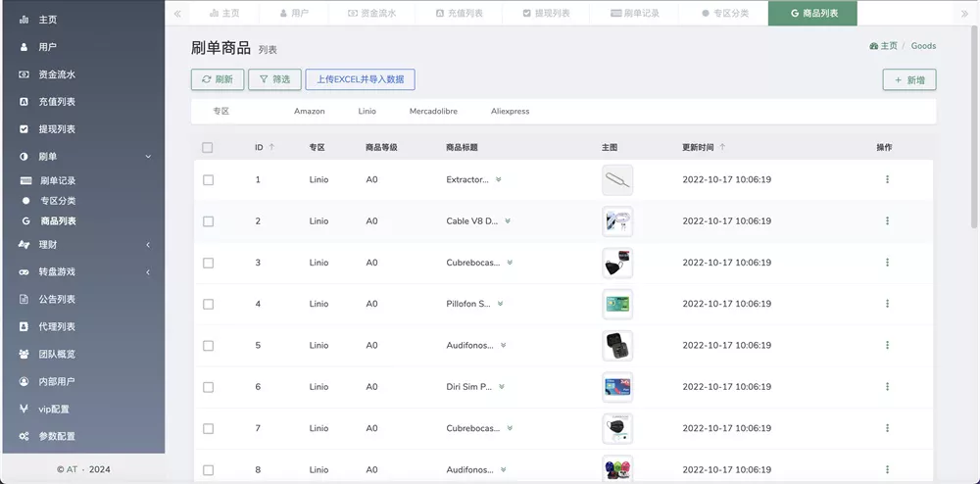Click the left double-chevron sidebar collapse icon
This screenshot has width=980, height=484.
tap(177, 14)
